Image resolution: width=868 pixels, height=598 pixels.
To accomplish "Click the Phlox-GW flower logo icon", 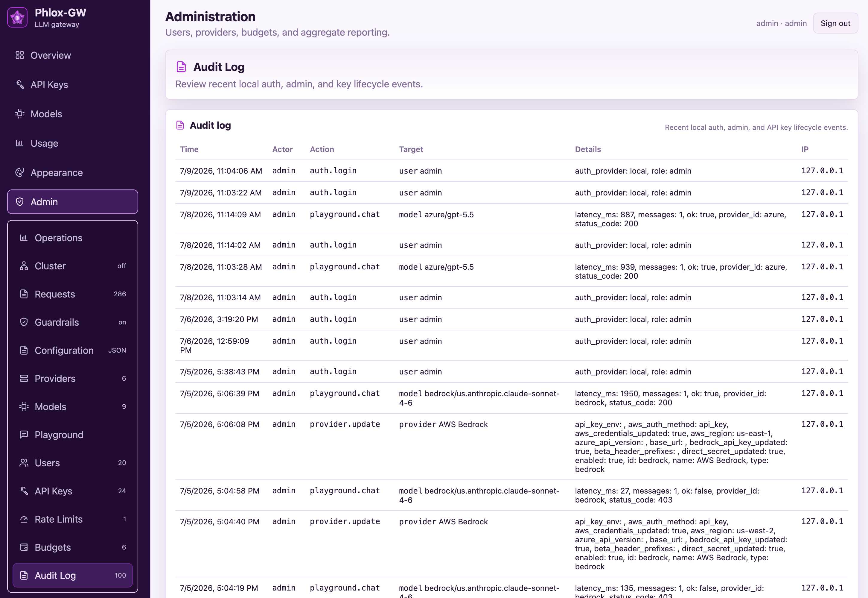I will [17, 18].
